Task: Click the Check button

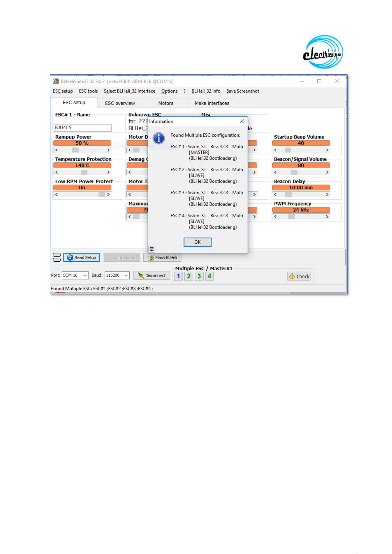Action: pos(299,277)
